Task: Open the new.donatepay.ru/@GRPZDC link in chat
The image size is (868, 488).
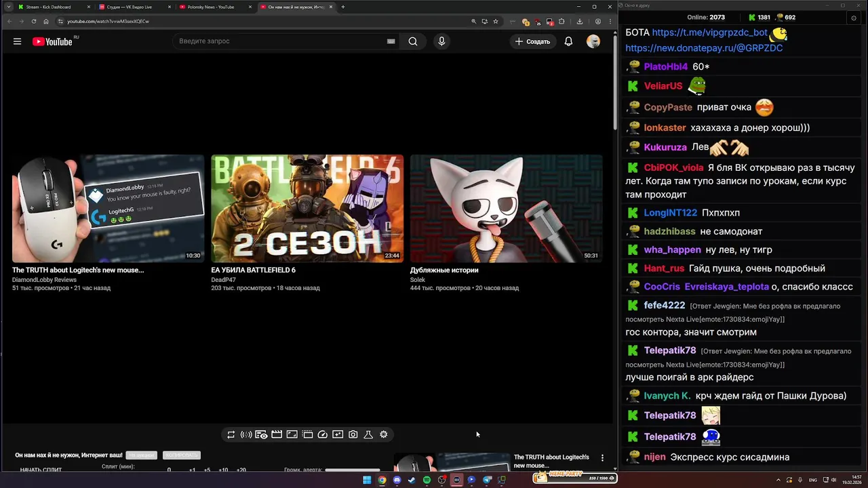Action: 704,48
